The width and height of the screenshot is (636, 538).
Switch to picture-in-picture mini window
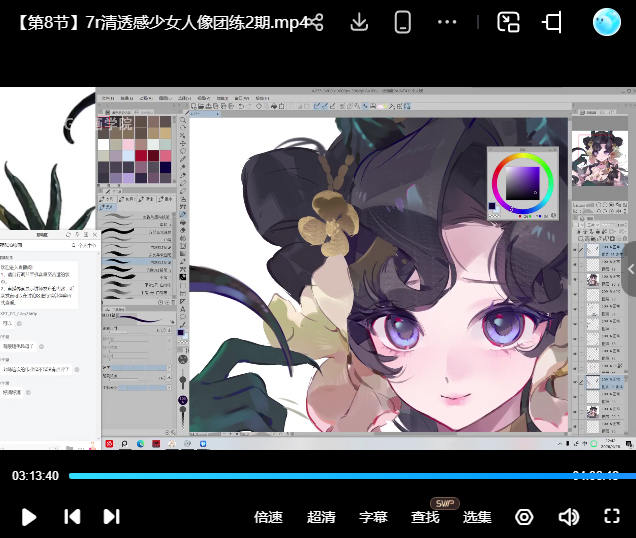tap(508, 22)
